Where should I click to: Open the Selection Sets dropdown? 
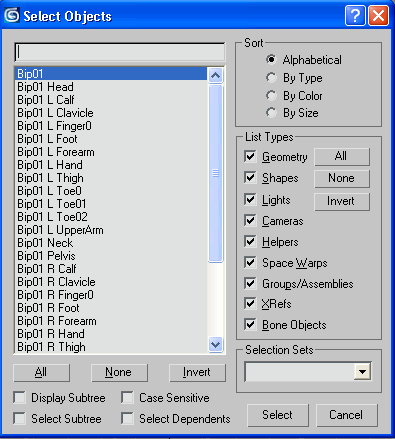click(x=362, y=371)
